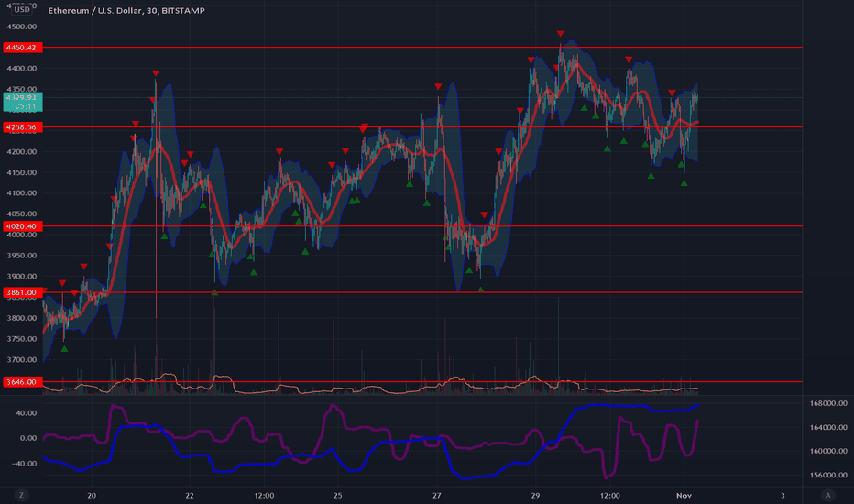The image size is (854, 504).
Task: Open timezone settings via Z button
Action: coord(22,495)
